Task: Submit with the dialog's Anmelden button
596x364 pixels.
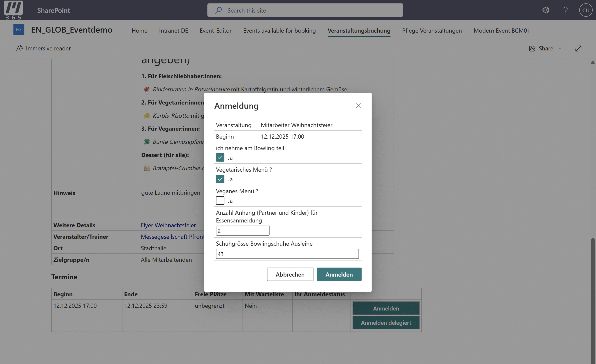Action: [339, 274]
